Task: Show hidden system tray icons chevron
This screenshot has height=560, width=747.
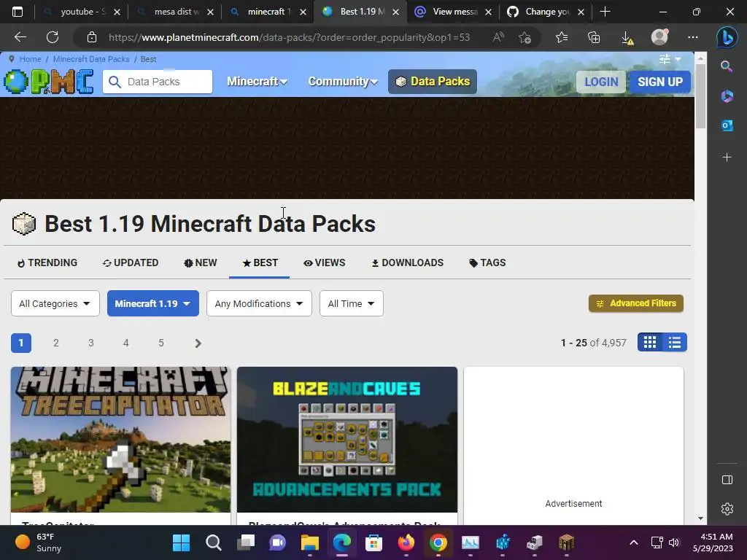Action: [634, 542]
